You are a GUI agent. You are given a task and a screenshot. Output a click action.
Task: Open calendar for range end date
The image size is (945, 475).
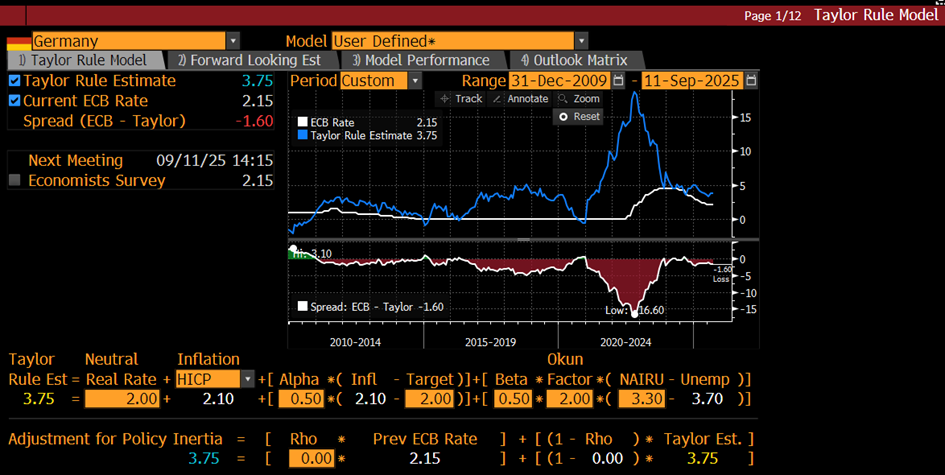coord(751,81)
